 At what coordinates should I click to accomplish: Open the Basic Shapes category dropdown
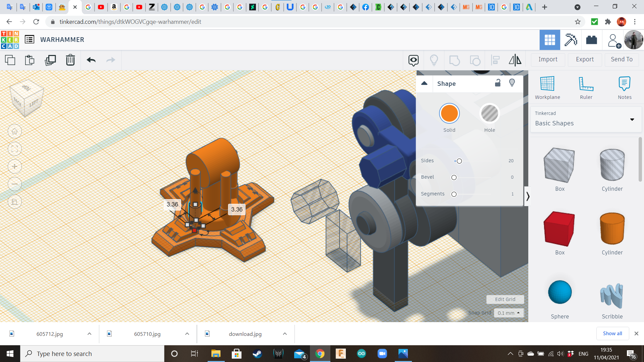[x=632, y=120]
